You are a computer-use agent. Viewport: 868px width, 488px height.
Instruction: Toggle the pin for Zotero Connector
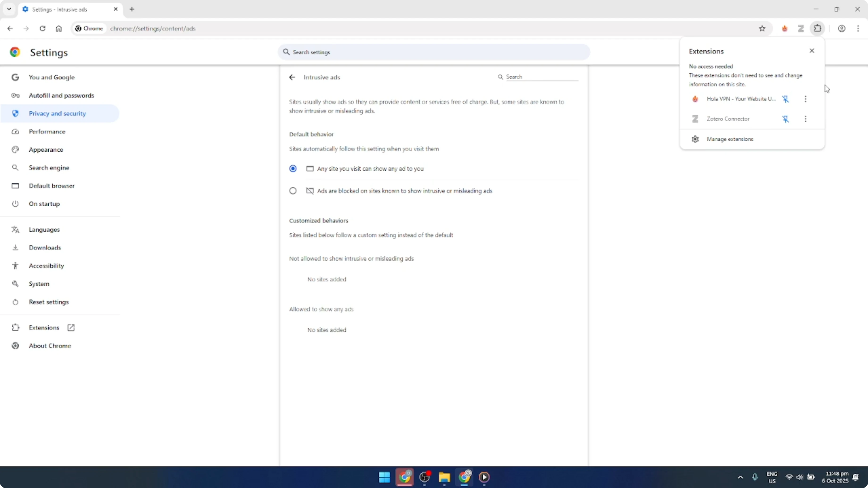tap(785, 119)
